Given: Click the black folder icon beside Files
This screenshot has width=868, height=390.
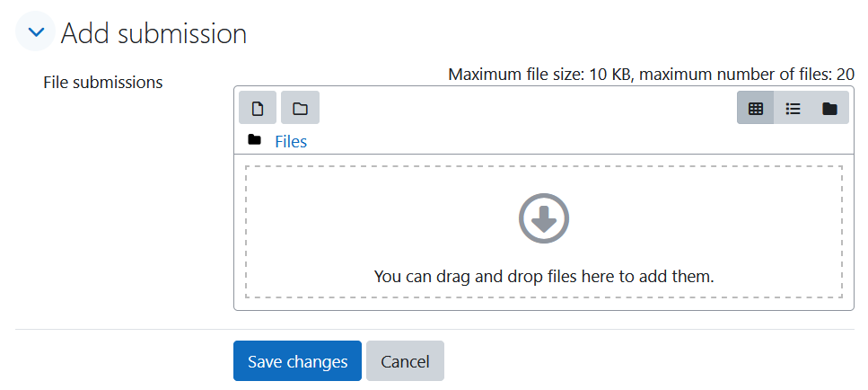Looking at the screenshot, I should click(x=254, y=139).
